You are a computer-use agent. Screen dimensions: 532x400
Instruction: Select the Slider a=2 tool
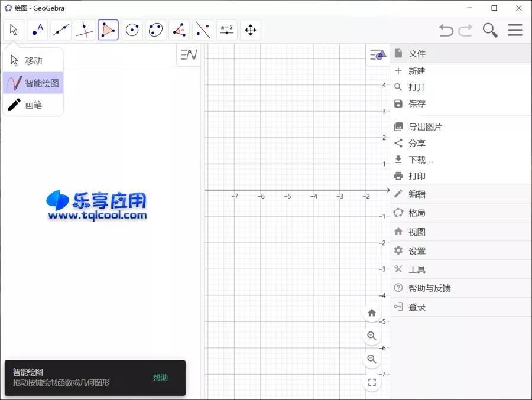click(x=226, y=30)
